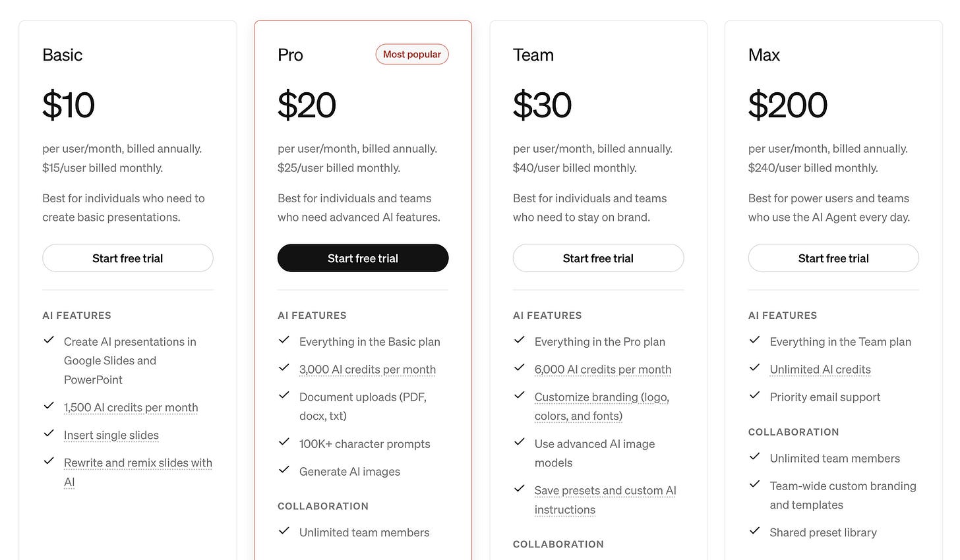Click checkmark icon beside Priority email support

pyautogui.click(x=755, y=395)
